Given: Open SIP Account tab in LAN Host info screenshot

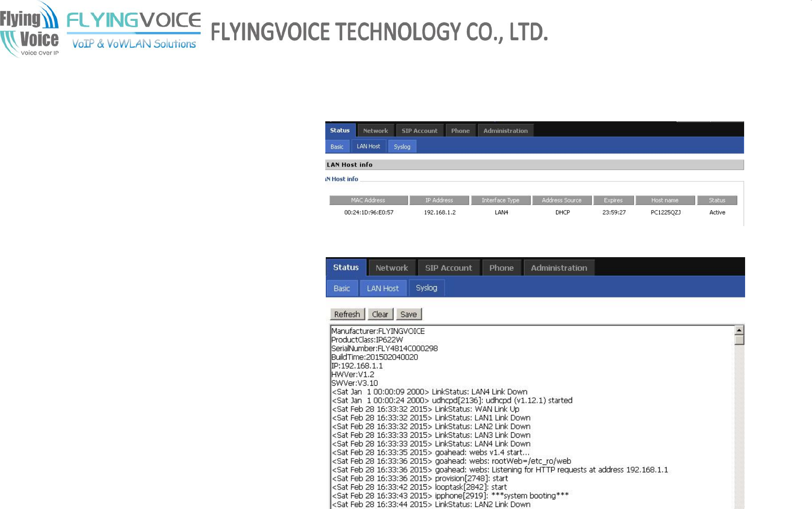Looking at the screenshot, I should pyautogui.click(x=419, y=131).
